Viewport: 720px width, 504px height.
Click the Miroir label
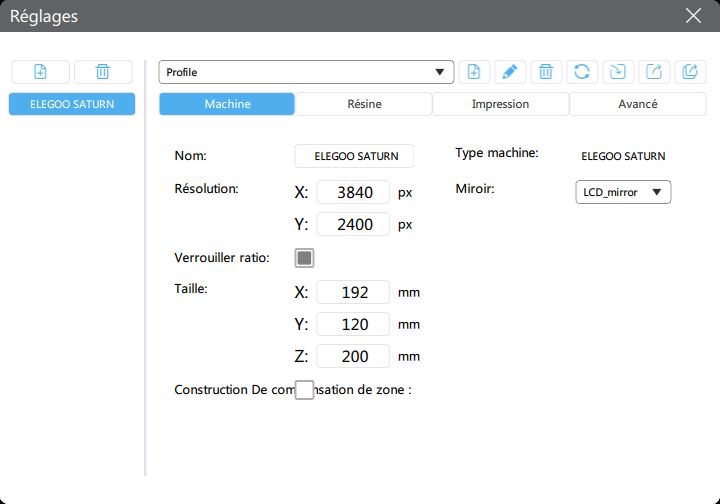[x=475, y=189]
